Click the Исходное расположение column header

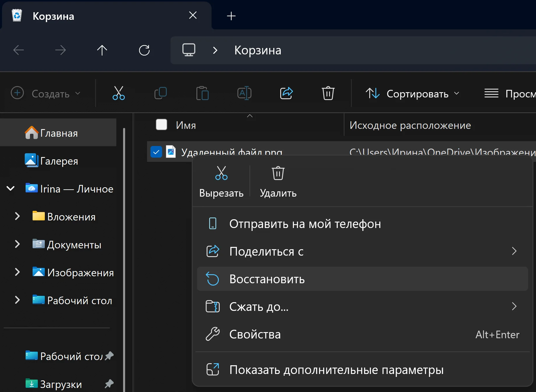click(410, 125)
